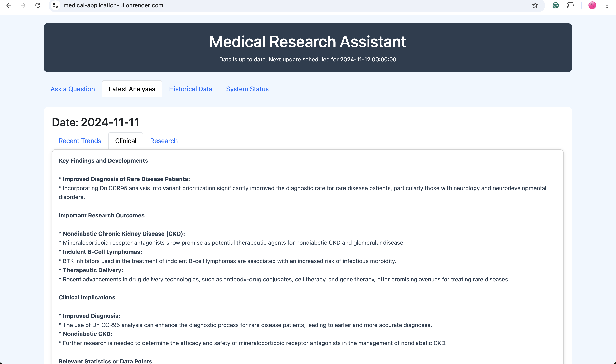Open the Historical Data tab

click(x=191, y=89)
